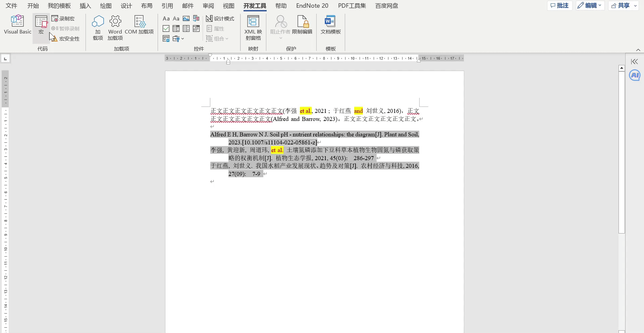Open legacy tools toolbox dropdown
This screenshot has width=644, height=333.
click(178, 39)
